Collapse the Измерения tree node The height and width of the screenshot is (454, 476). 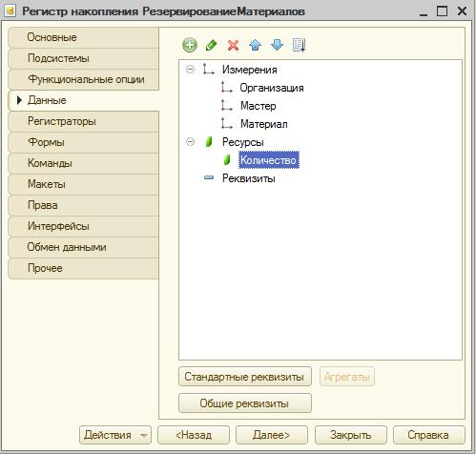(x=190, y=69)
